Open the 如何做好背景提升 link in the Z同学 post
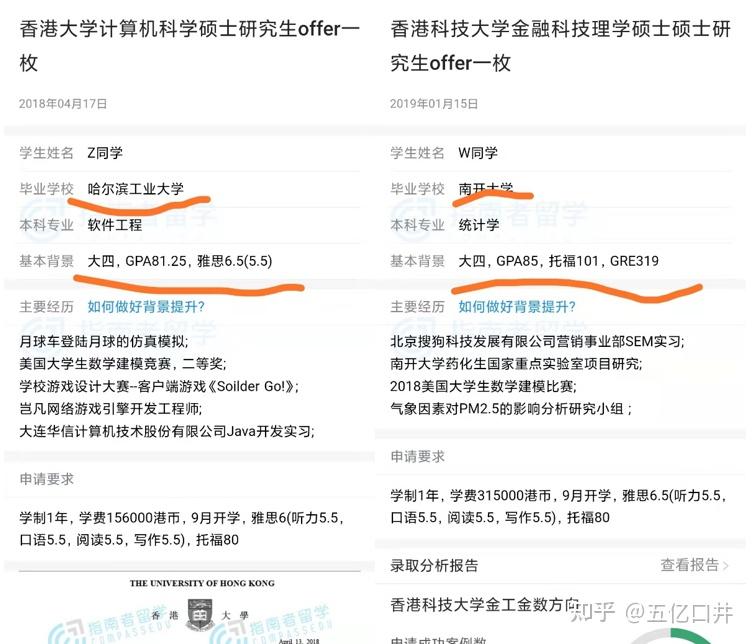The image size is (752, 644). coord(146,306)
